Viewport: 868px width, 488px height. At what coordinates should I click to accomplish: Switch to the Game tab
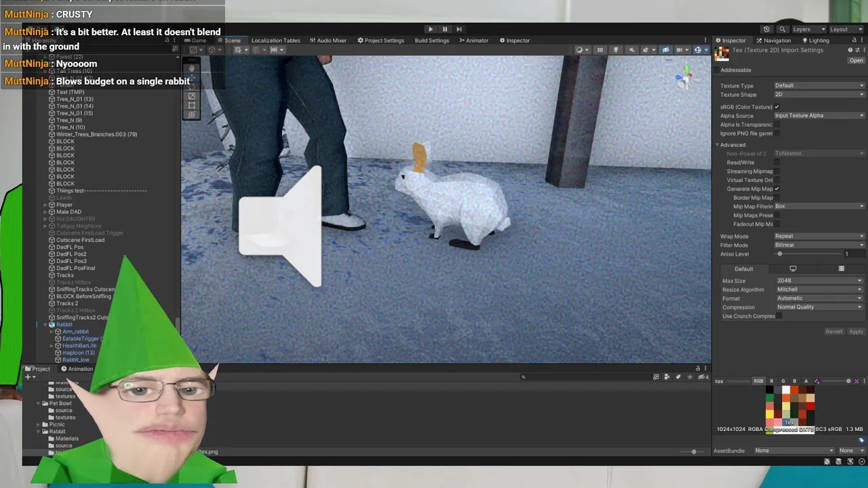(195, 41)
